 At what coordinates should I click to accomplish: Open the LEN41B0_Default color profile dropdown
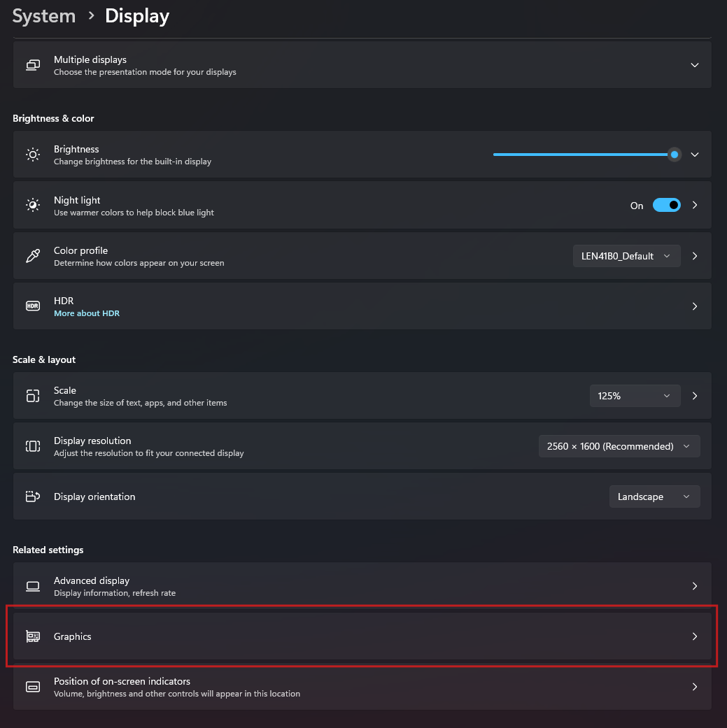point(626,255)
